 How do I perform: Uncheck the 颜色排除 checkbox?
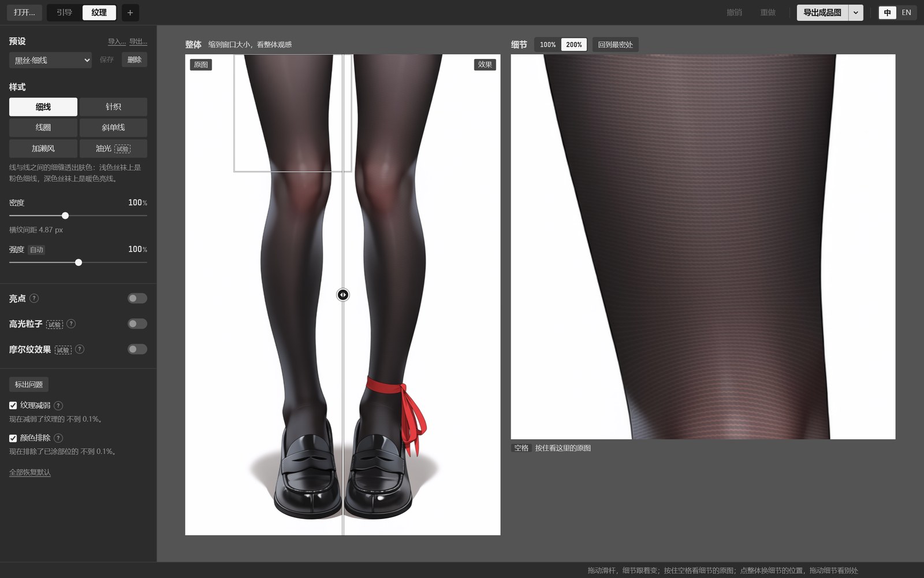click(13, 438)
